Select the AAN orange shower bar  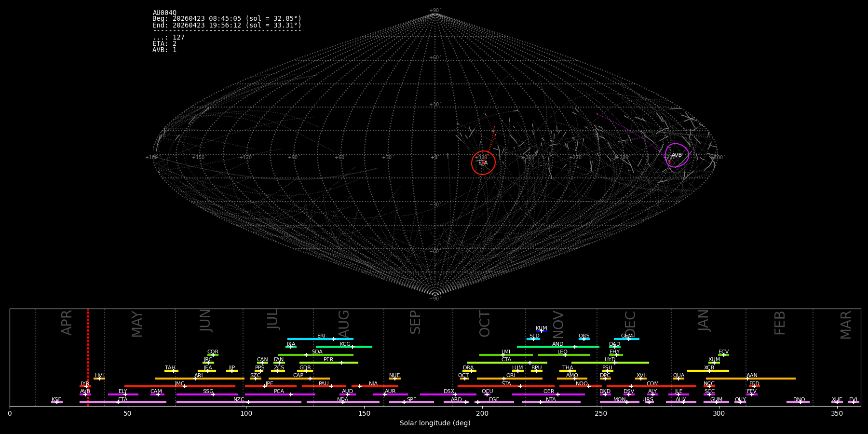point(751,379)
